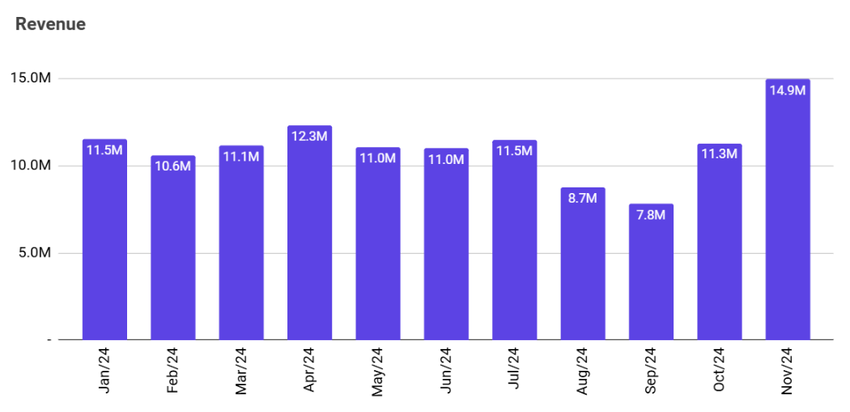The height and width of the screenshot is (412, 850).
Task: Click the 10.6M data label
Action: [x=173, y=166]
